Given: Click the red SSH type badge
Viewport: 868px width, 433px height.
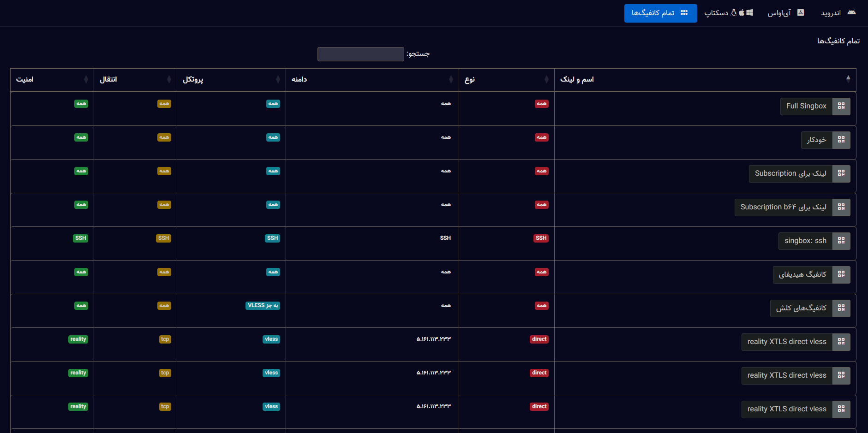Looking at the screenshot, I should [x=541, y=238].
